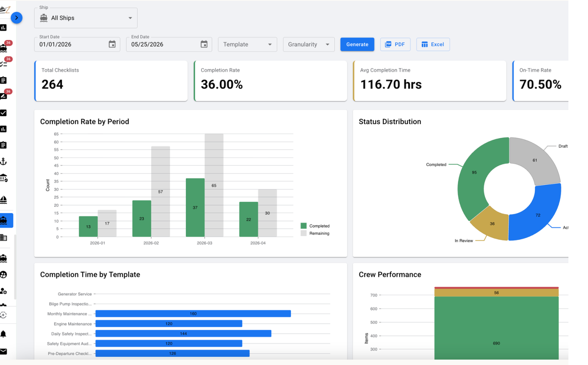Click the Generator Service axis label
The height and width of the screenshot is (365, 588).
75,294
